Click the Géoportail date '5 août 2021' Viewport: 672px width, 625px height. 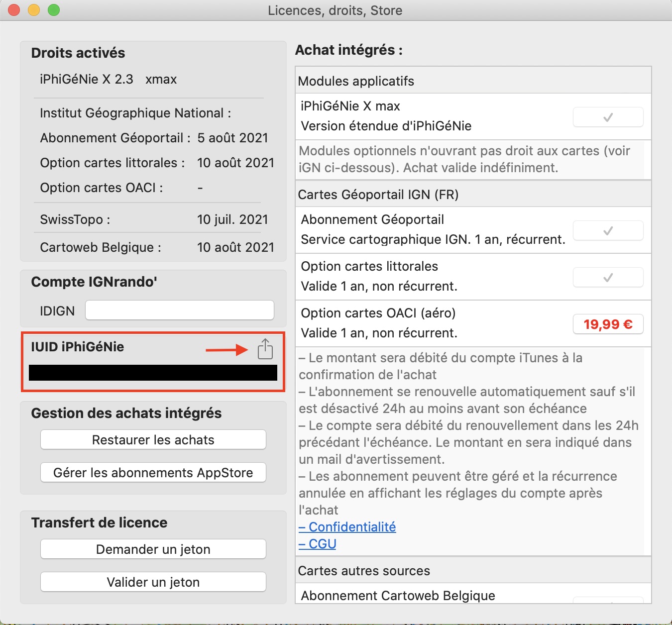coord(233,138)
